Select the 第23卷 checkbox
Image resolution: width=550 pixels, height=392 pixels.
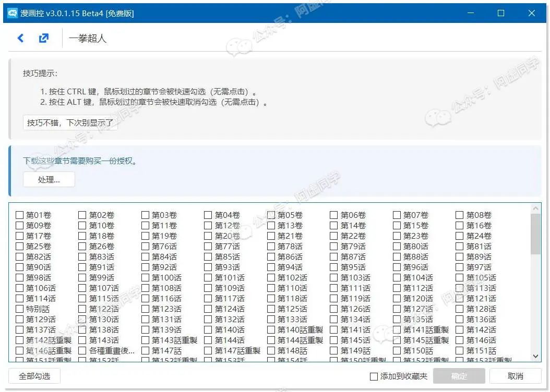pos(397,236)
